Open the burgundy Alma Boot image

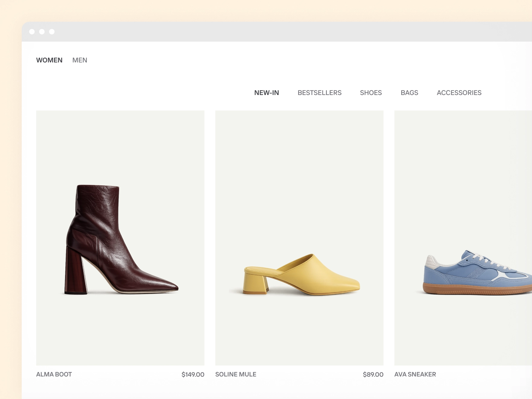120,238
